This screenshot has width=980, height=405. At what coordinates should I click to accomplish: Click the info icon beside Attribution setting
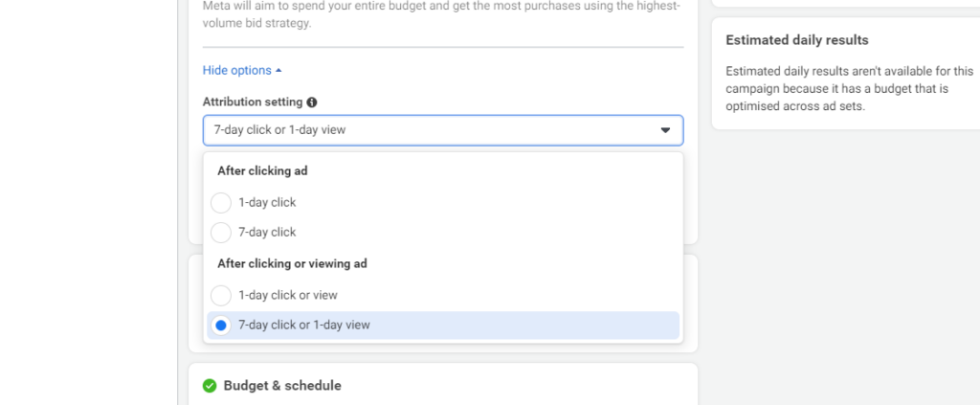[x=312, y=102]
